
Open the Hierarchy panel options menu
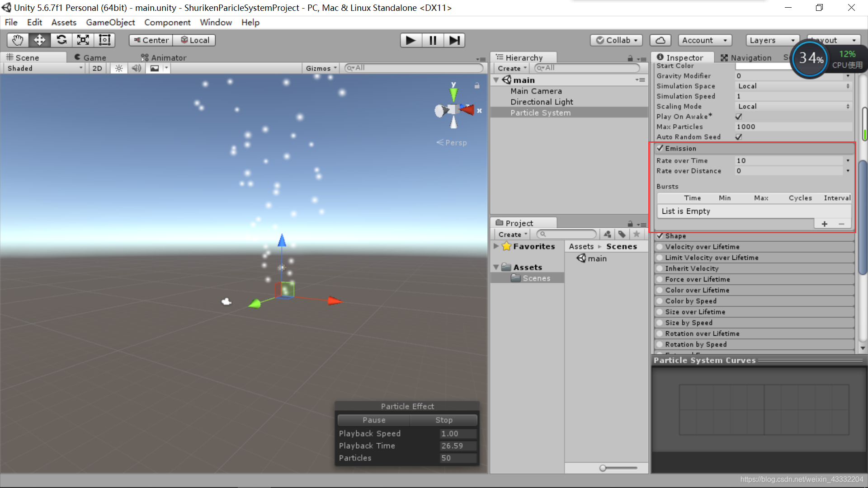pyautogui.click(x=642, y=59)
